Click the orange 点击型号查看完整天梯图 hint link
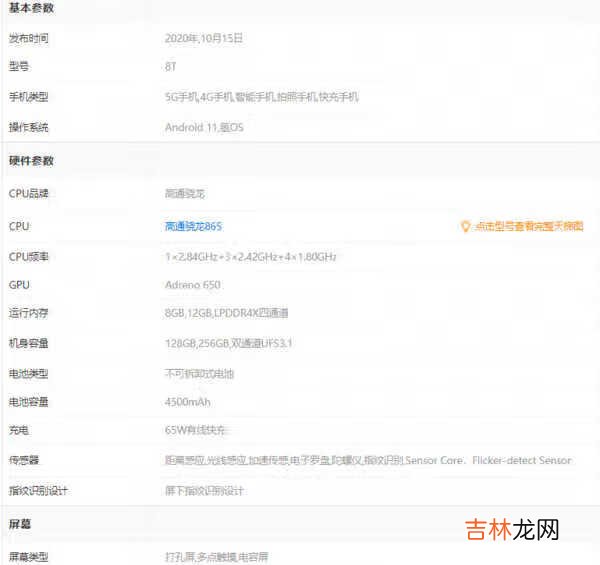 (x=529, y=226)
